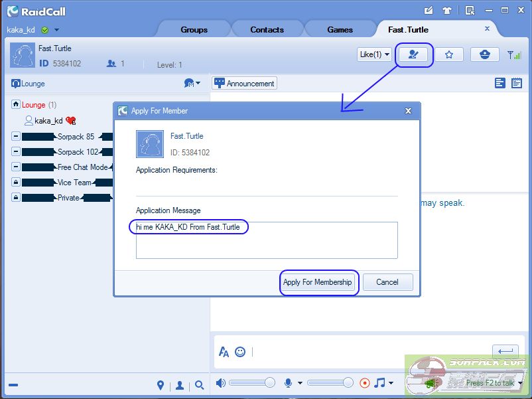Mute the speaker volume icon
Image resolution: width=532 pixels, height=399 pixels.
click(220, 383)
